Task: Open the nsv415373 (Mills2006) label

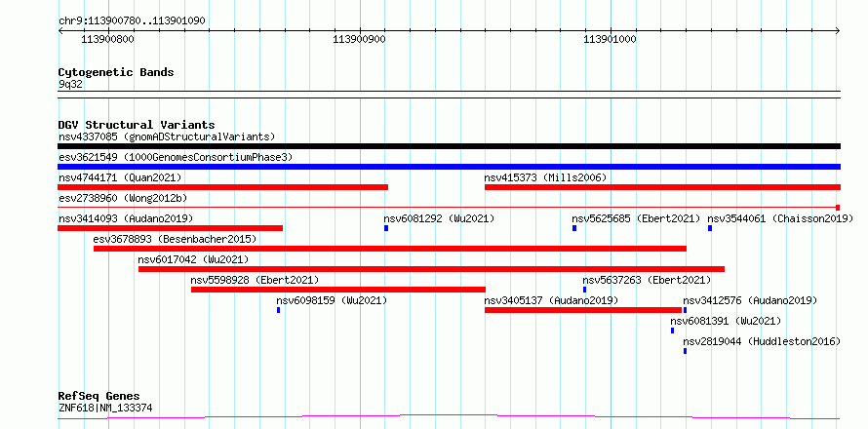Action: tap(546, 177)
